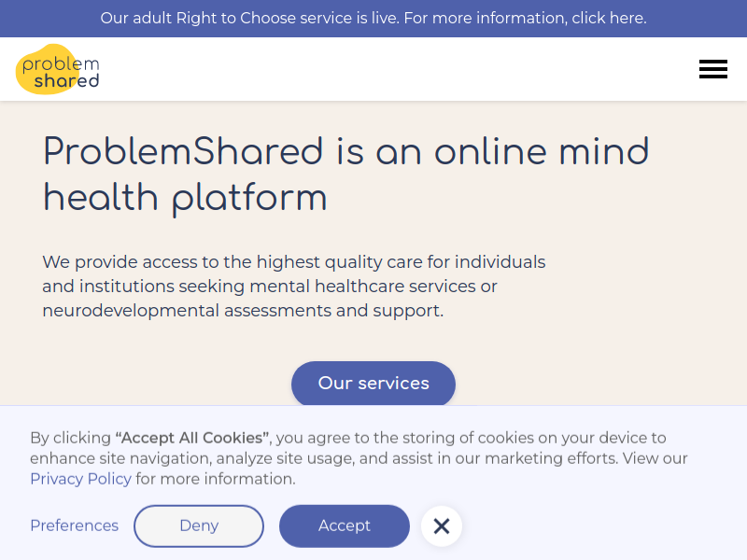Dismiss the cookie banner with X

point(442,526)
